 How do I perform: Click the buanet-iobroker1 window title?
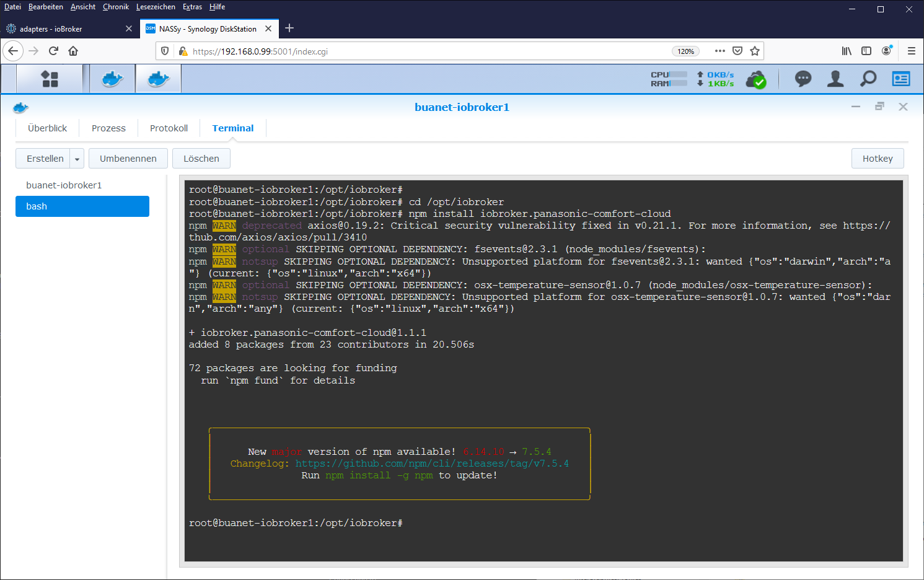462,107
